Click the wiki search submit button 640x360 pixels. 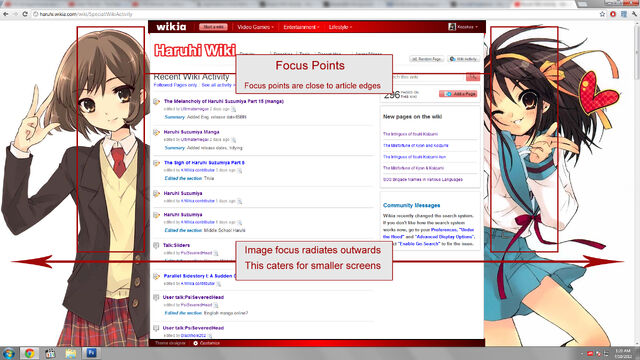473,77
